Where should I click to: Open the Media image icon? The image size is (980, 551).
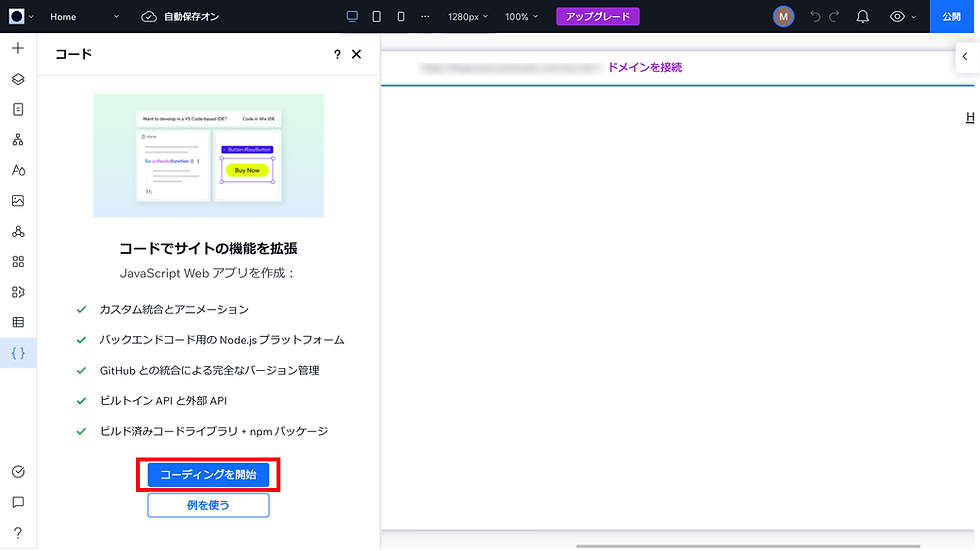(x=18, y=201)
